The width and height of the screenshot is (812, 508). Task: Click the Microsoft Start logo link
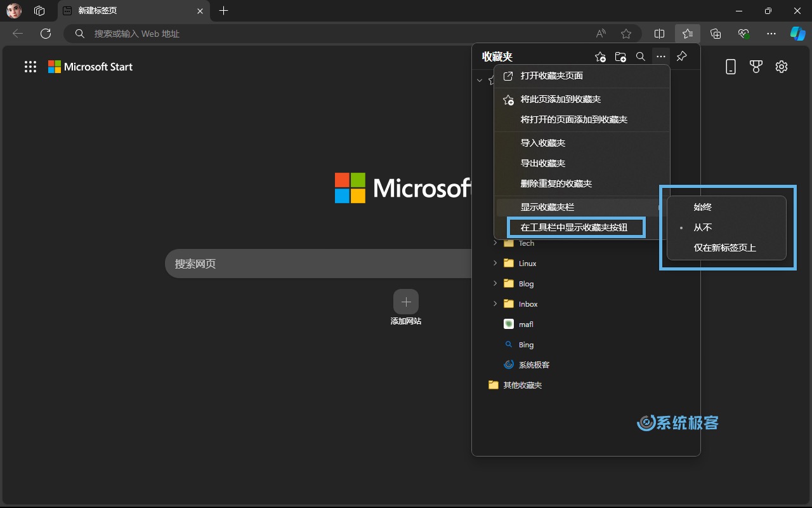coord(91,67)
